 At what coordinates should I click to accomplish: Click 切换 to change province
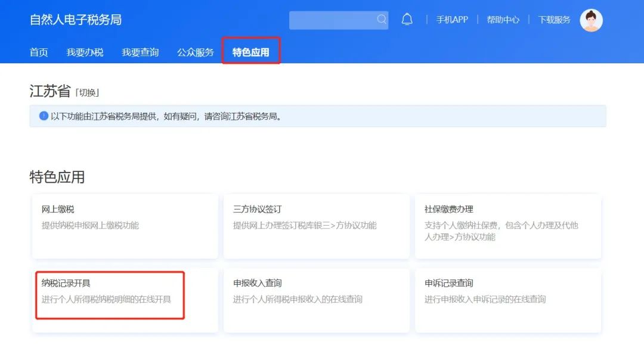click(x=88, y=93)
